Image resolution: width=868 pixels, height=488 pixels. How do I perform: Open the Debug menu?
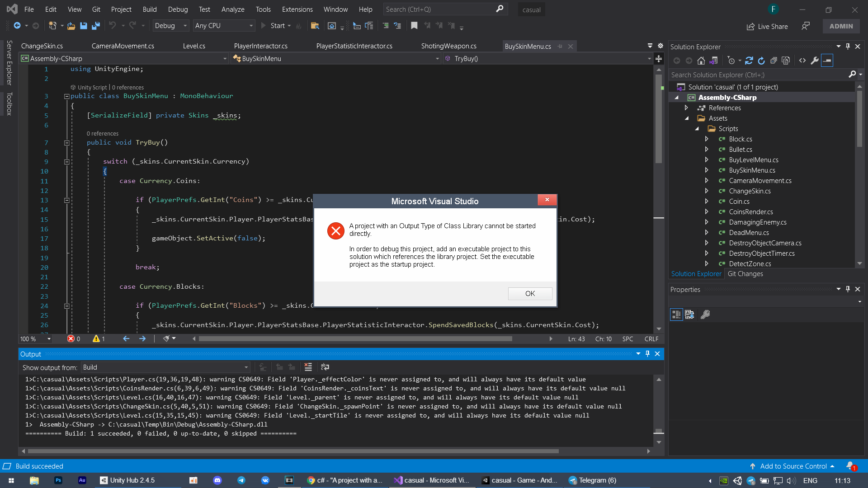[x=178, y=9]
